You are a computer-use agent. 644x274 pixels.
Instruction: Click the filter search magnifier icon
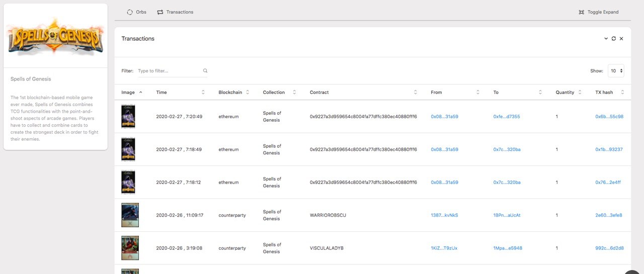pos(205,71)
